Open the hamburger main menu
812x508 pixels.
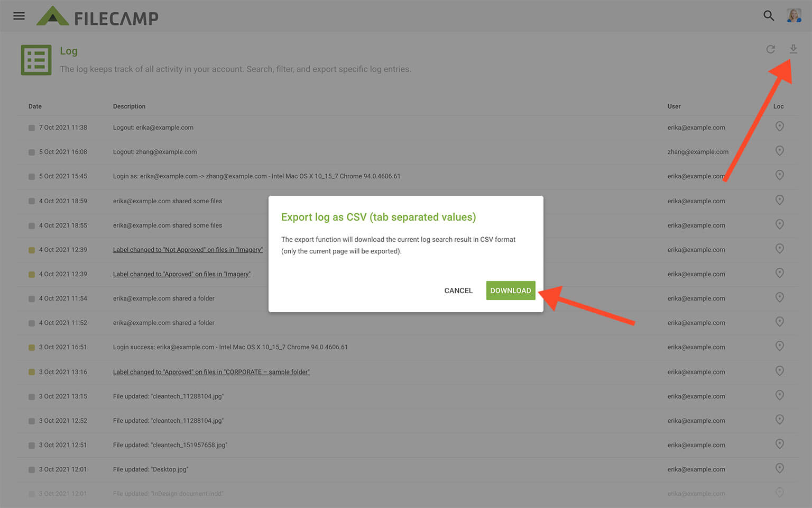tap(19, 16)
